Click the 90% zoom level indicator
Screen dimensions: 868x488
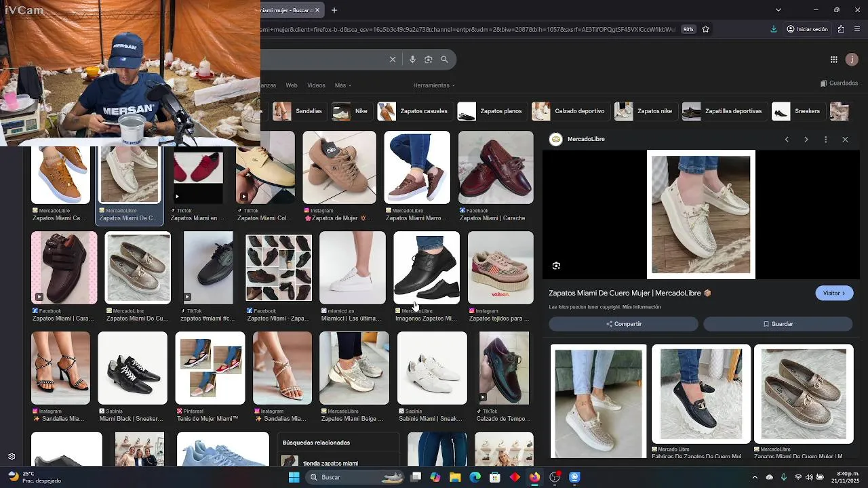[x=688, y=29]
